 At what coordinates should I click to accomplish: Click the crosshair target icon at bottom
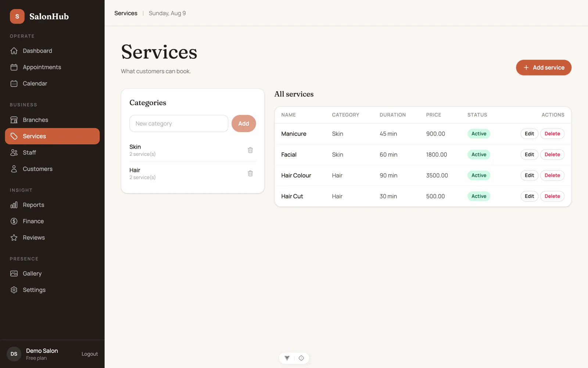click(x=301, y=358)
